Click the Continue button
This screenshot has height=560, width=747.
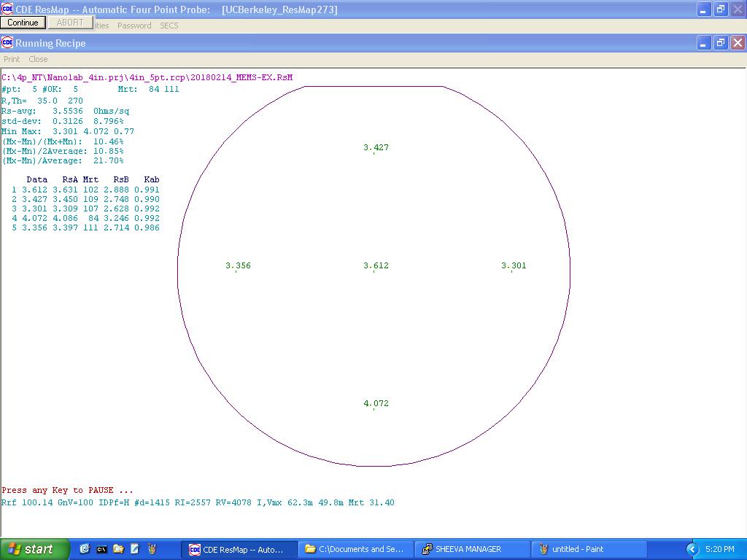[x=23, y=23]
